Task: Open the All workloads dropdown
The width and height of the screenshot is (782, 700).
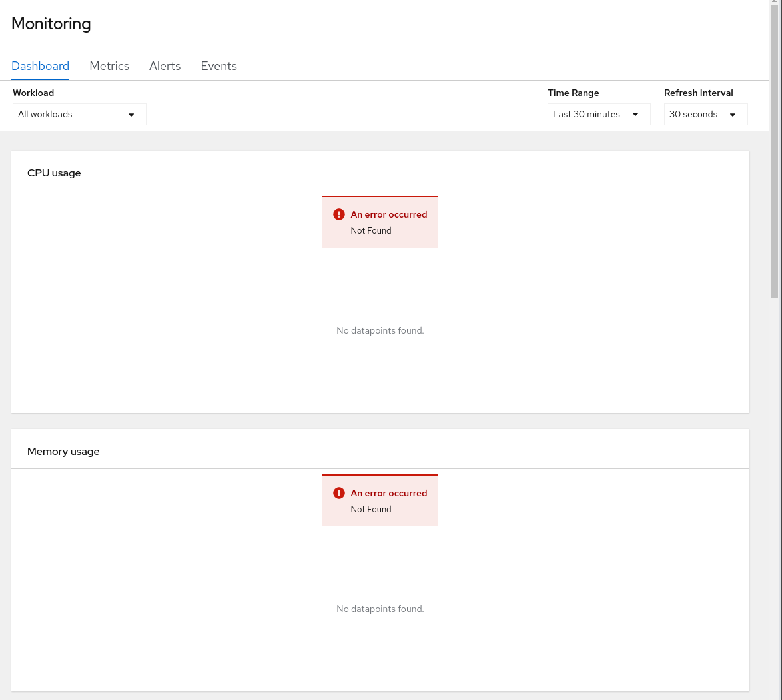Action: coord(79,115)
